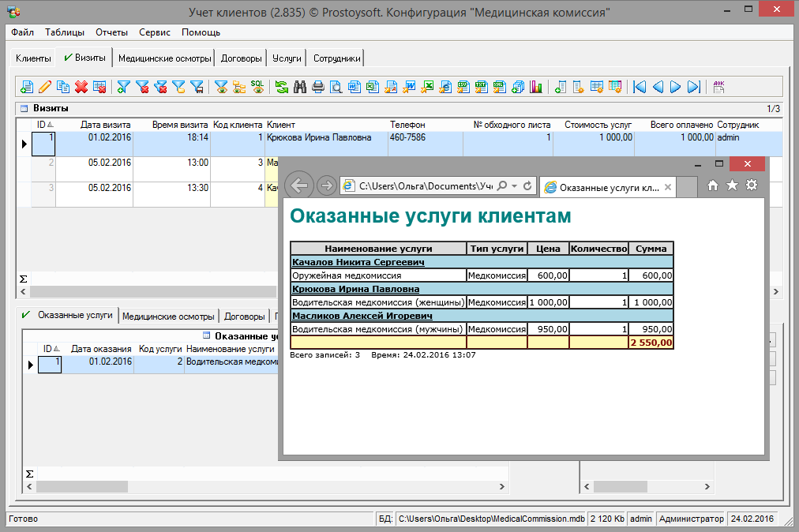Image resolution: width=799 pixels, height=532 pixels.
Task: Sort visits by the ID column header
Action: coord(42,125)
